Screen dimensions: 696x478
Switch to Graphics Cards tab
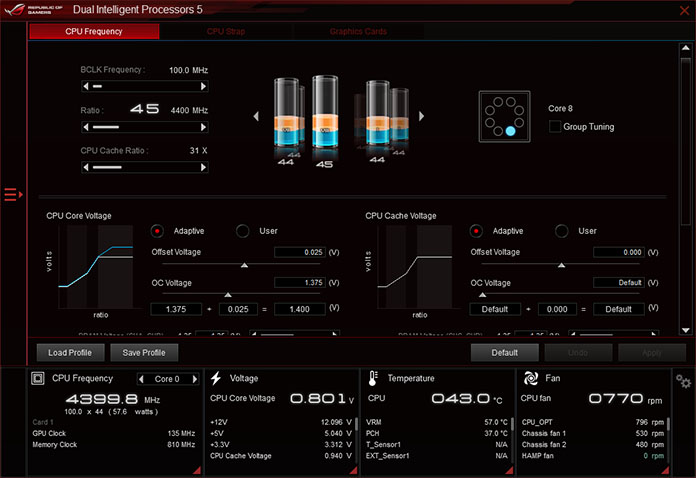tap(358, 32)
